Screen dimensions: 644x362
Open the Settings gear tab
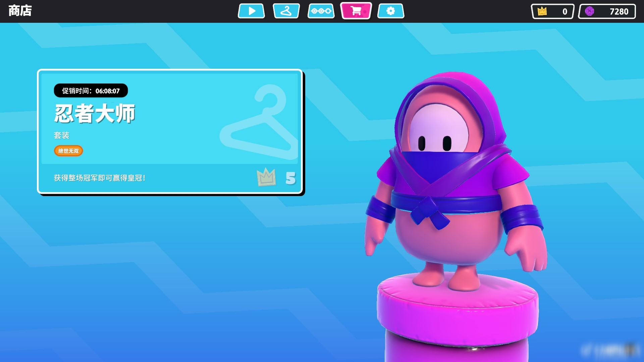(391, 11)
